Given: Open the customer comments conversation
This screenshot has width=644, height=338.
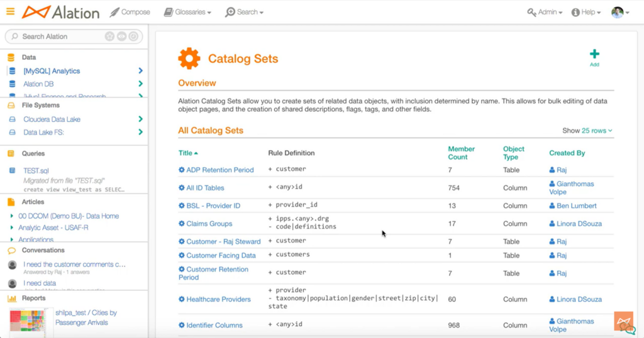Looking at the screenshot, I should 74,264.
